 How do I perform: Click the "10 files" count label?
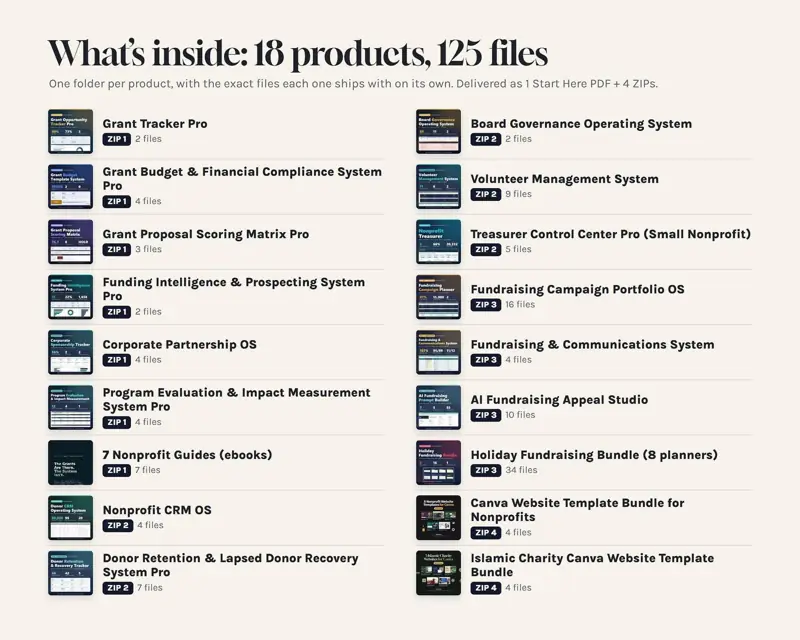point(520,415)
